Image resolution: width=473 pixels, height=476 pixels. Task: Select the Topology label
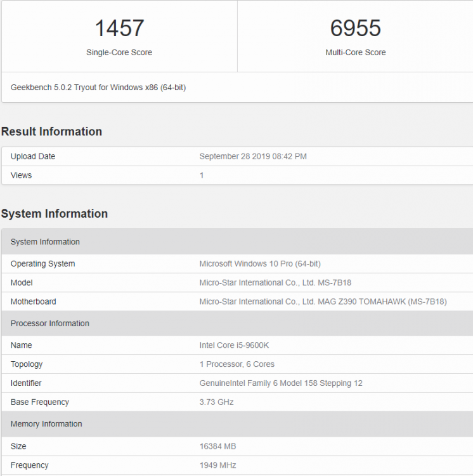27,364
